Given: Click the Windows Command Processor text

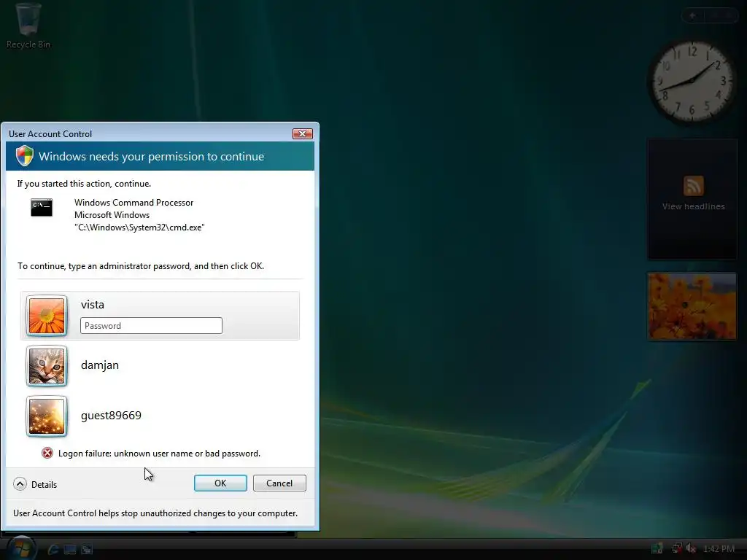Looking at the screenshot, I should point(134,203).
